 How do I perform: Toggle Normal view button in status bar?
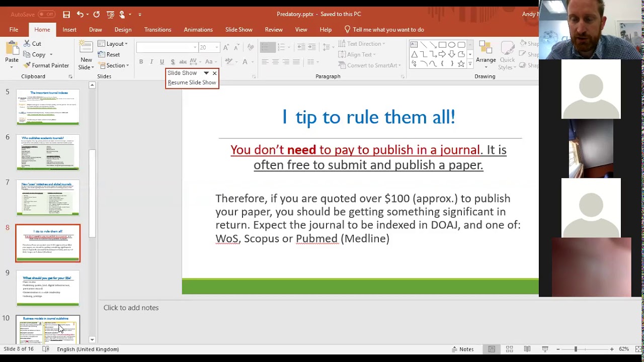click(492, 349)
